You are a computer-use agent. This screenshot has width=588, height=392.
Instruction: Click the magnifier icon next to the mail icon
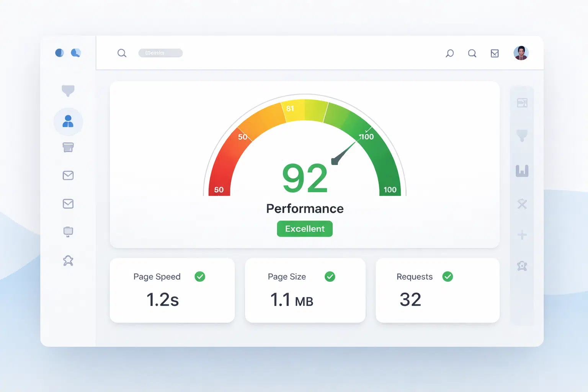pyautogui.click(x=472, y=53)
